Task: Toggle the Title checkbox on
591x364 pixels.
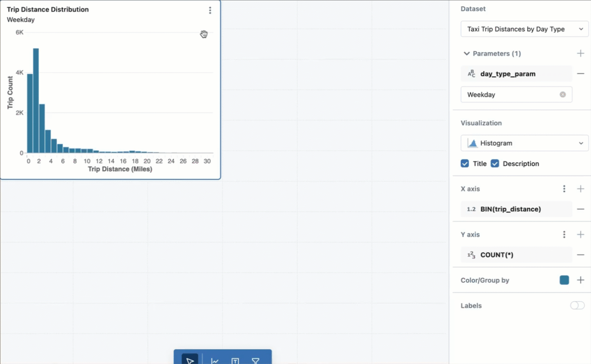Action: 464,164
